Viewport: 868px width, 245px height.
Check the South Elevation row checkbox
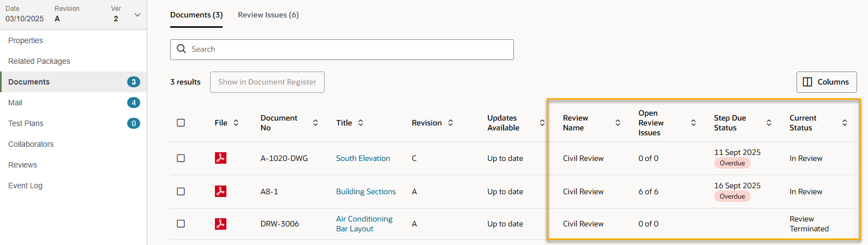(181, 158)
